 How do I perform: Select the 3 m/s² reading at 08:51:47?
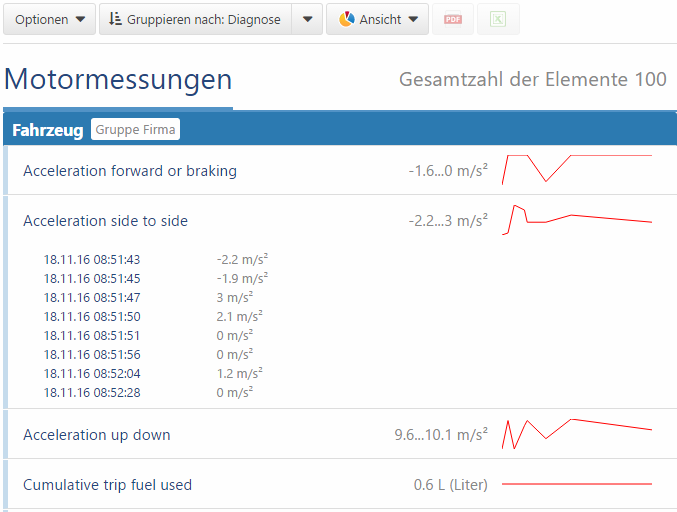tap(234, 297)
